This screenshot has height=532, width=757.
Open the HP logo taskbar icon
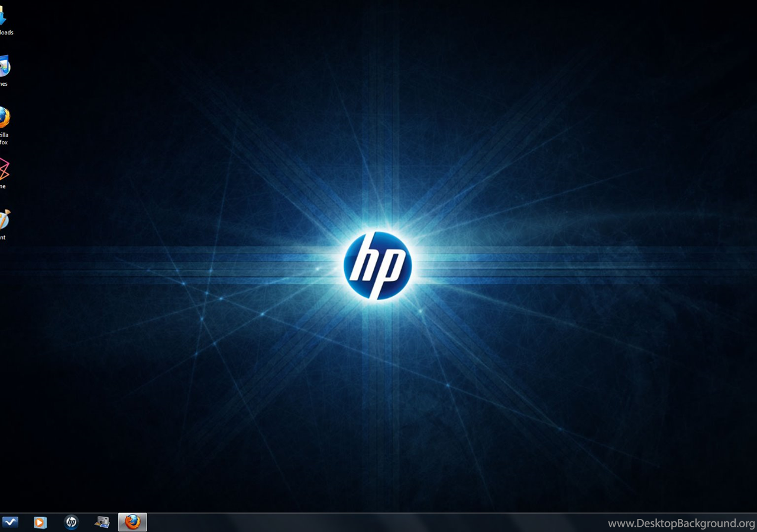[x=71, y=522]
